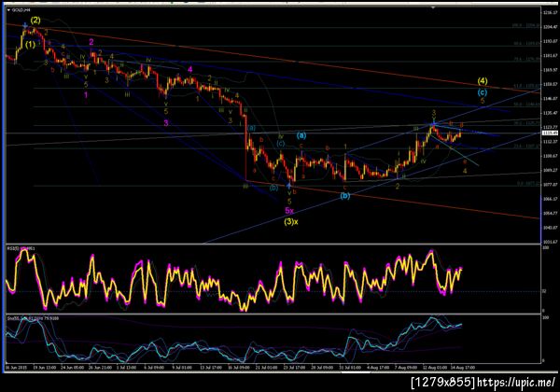Select the yellow (1) wave label
560x392 pixels.
tap(30, 45)
